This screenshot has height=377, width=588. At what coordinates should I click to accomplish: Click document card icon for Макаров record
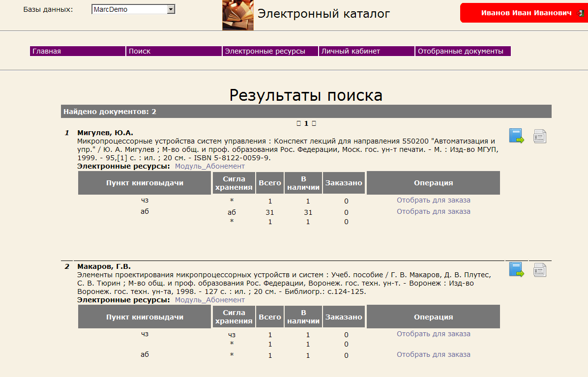click(540, 270)
